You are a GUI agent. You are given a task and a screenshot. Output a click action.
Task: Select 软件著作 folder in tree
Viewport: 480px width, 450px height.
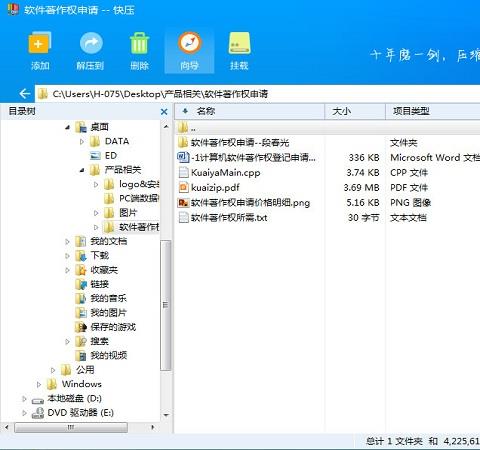[x=139, y=227]
